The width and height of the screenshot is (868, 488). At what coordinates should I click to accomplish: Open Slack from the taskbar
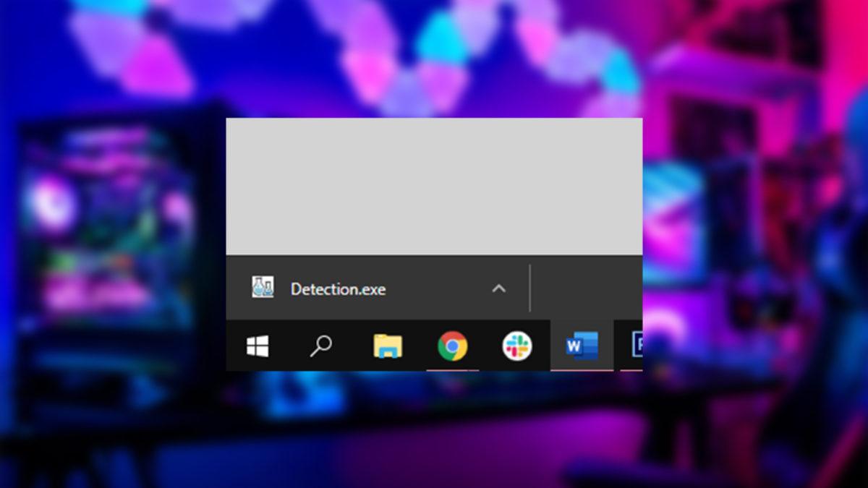point(517,346)
